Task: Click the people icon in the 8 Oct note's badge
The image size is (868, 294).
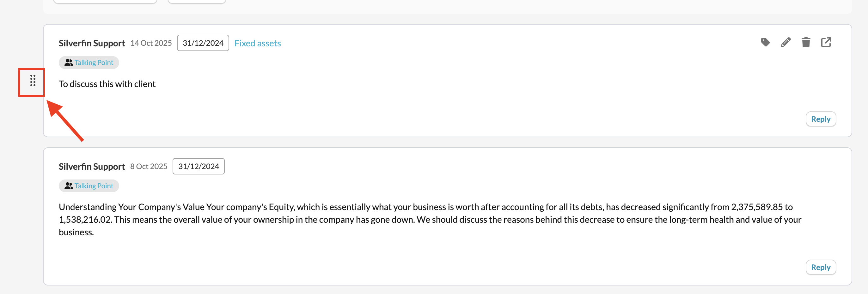Action: (x=69, y=186)
